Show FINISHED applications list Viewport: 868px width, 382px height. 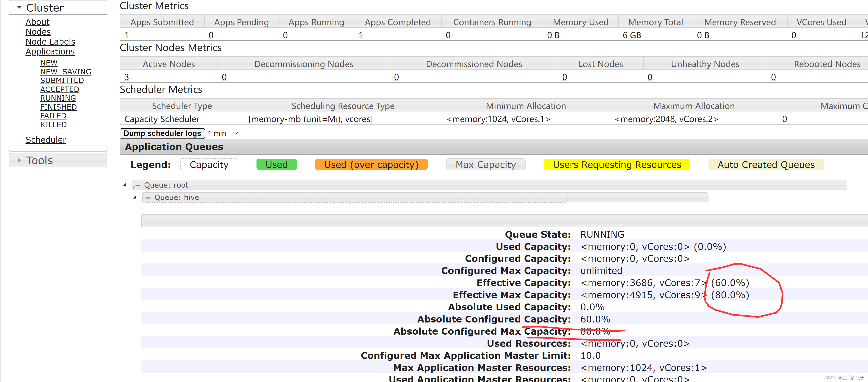(58, 107)
